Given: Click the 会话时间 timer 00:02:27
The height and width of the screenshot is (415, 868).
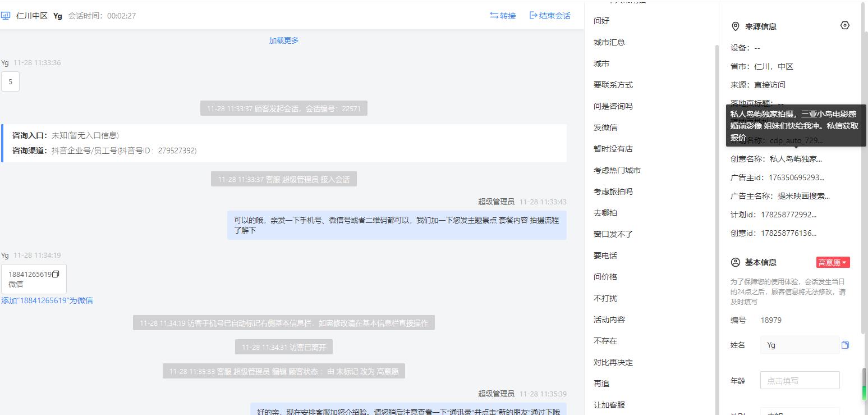Looking at the screenshot, I should (122, 16).
